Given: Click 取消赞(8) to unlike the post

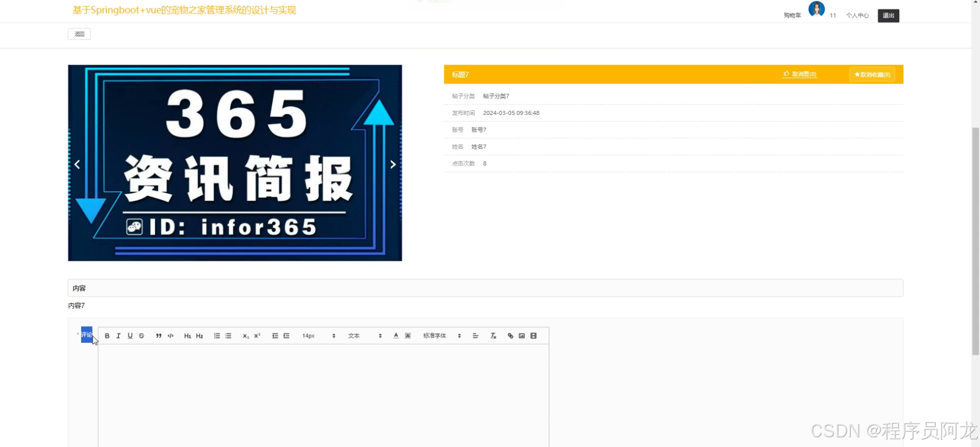Looking at the screenshot, I should (800, 74).
